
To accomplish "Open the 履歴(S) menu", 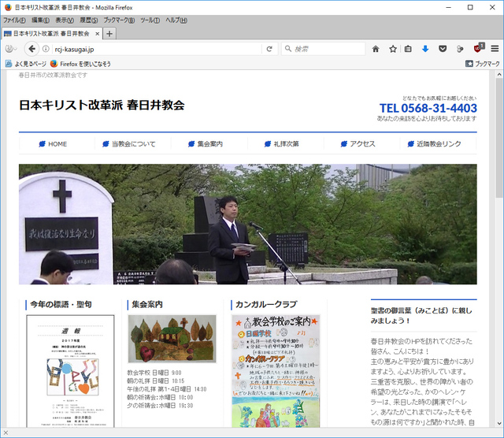I will [89, 20].
